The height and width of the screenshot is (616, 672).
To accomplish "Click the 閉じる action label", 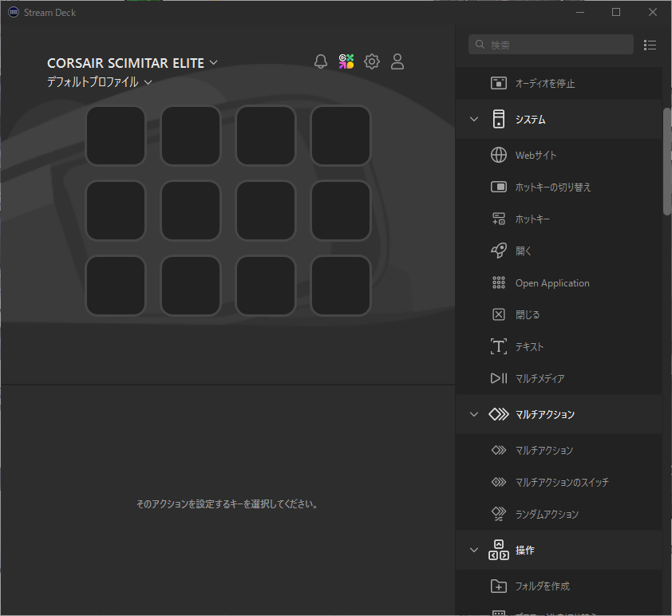I will coord(527,315).
